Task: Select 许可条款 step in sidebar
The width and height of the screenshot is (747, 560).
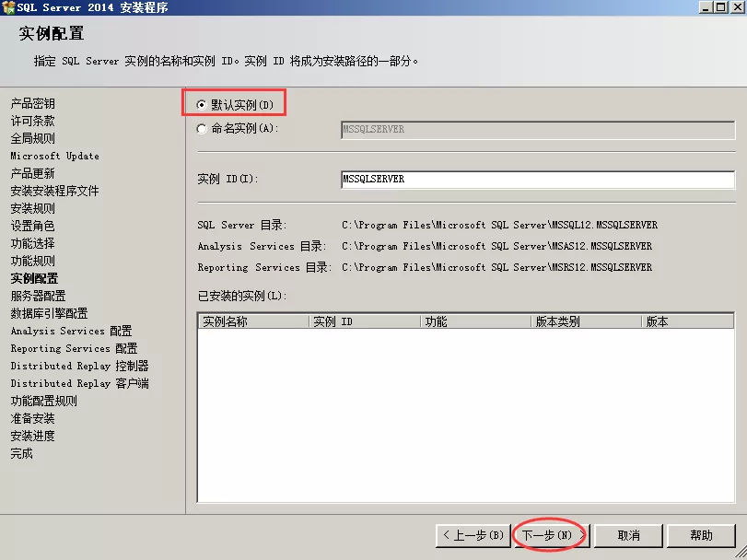Action: tap(33, 121)
